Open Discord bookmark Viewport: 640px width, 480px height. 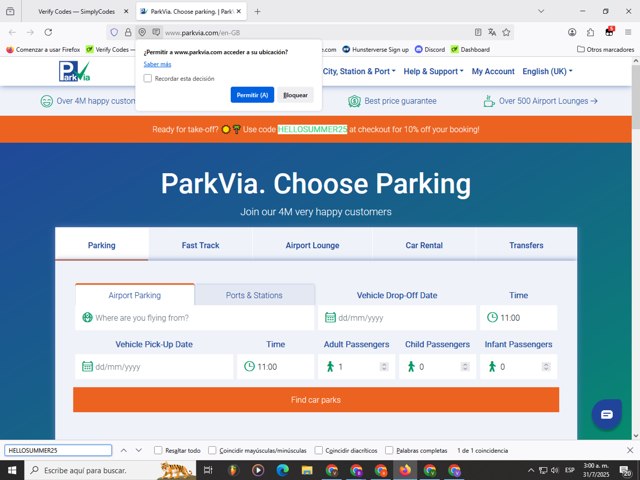click(x=430, y=49)
